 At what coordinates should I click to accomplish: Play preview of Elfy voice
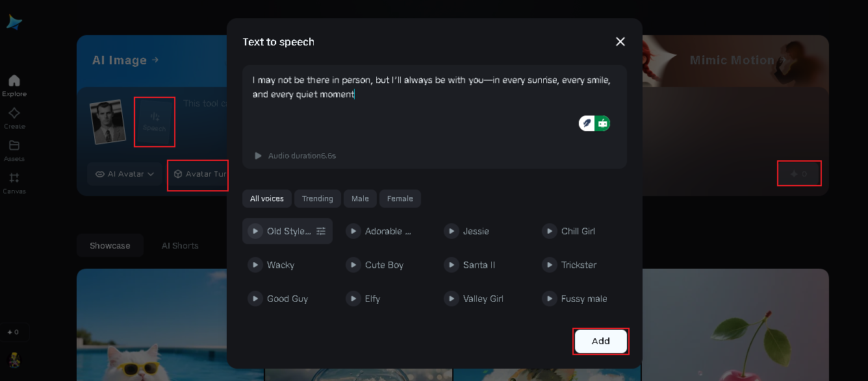[x=353, y=299]
